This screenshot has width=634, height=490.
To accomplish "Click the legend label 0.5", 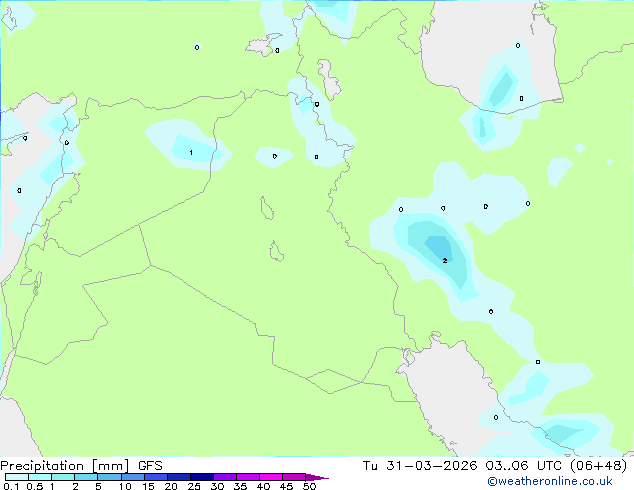I will pyautogui.click(x=35, y=486).
